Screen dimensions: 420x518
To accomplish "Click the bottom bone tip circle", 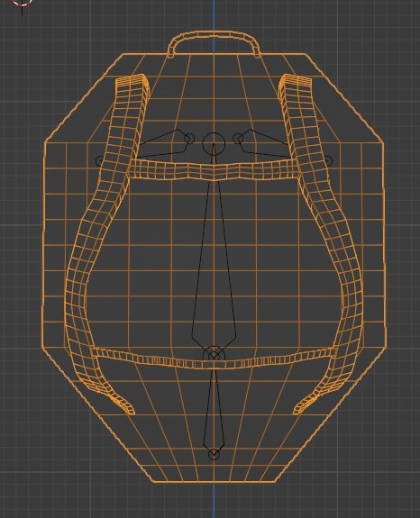I will pos(214,455).
